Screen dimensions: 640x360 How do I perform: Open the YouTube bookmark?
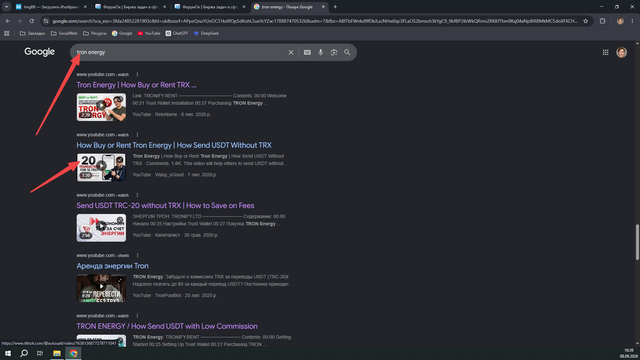click(149, 33)
